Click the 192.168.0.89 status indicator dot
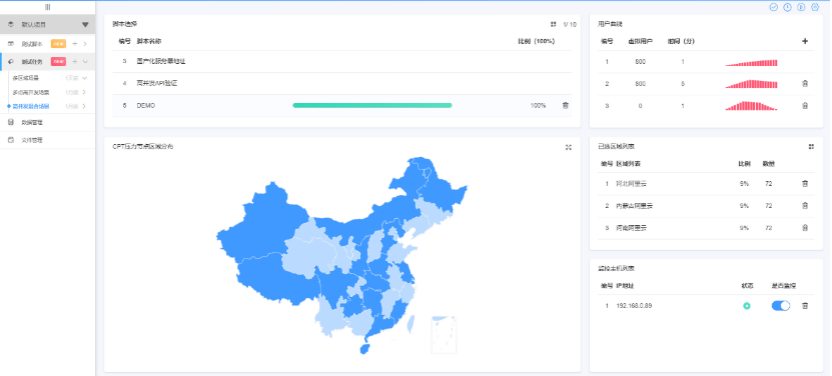 (x=747, y=306)
